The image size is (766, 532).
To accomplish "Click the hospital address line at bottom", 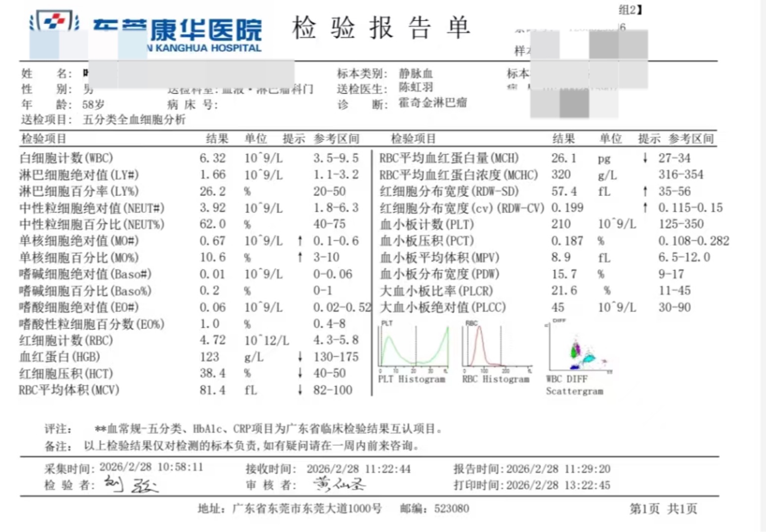I will coord(290,509).
